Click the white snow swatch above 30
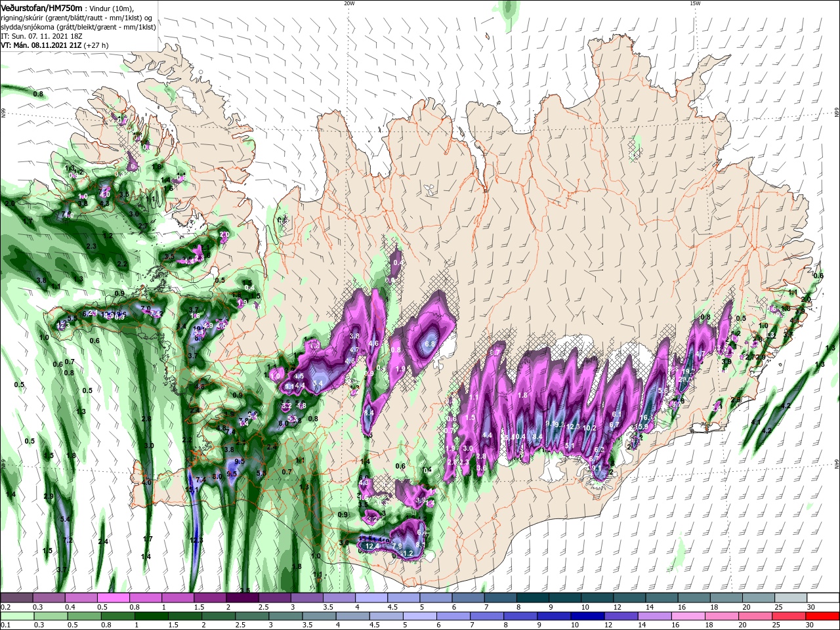 click(822, 598)
